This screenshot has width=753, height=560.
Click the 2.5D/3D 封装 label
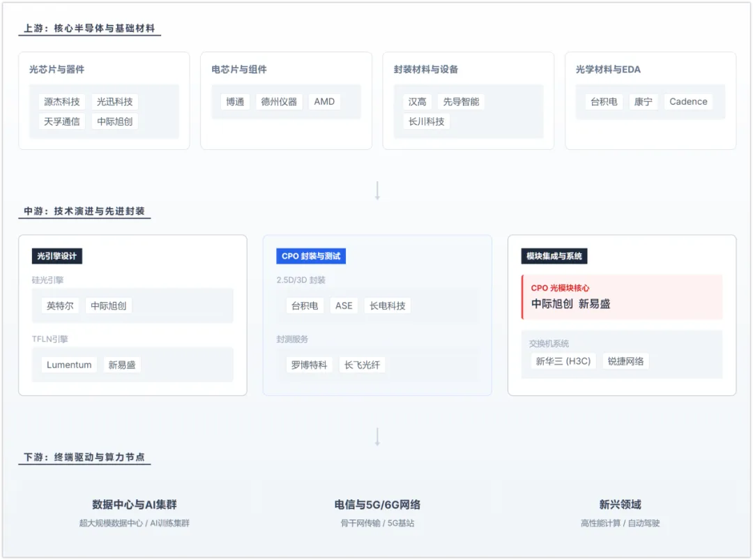301,280
